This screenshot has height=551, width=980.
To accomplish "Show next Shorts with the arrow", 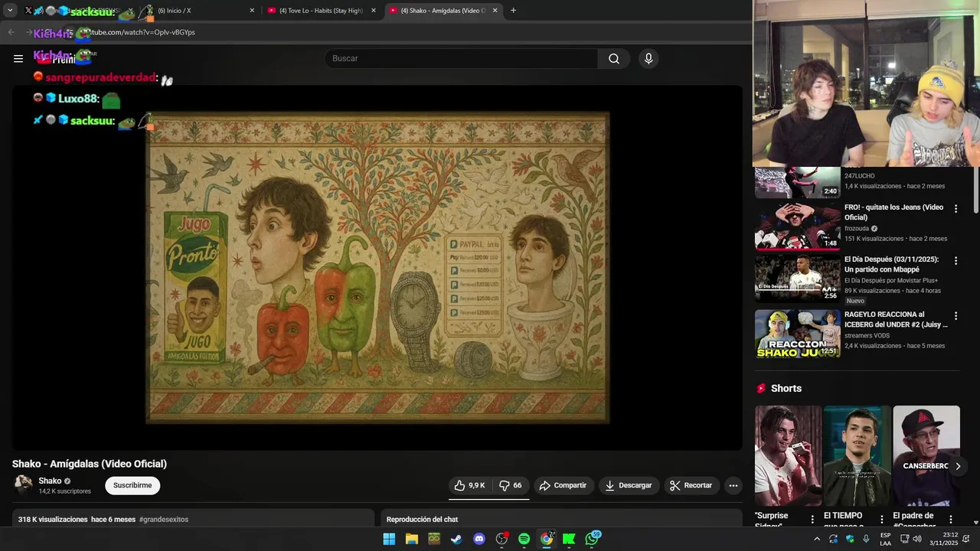I will pos(957,466).
